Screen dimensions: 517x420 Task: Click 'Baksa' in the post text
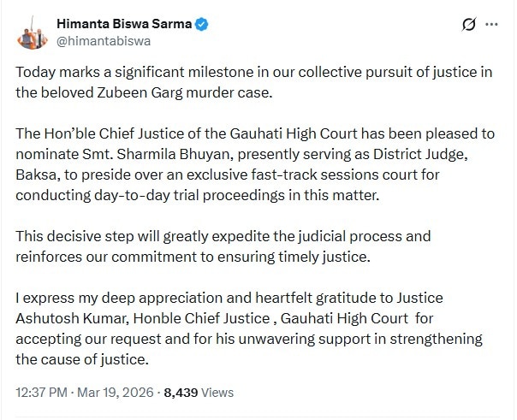tap(36, 177)
